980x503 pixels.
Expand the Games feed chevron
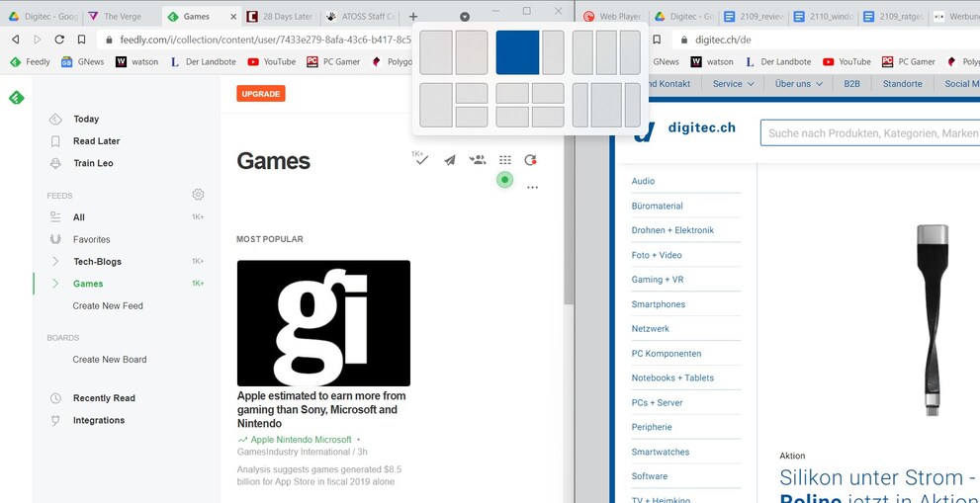[x=55, y=284]
